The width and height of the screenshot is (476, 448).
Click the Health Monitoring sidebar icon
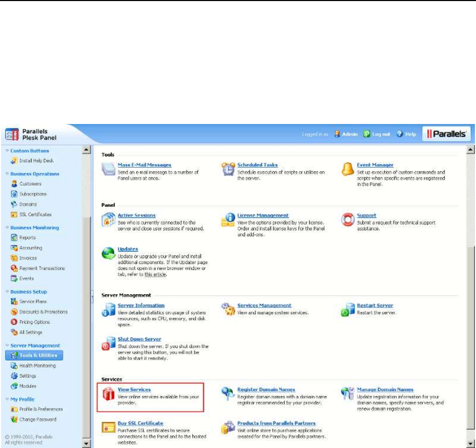pyautogui.click(x=14, y=366)
